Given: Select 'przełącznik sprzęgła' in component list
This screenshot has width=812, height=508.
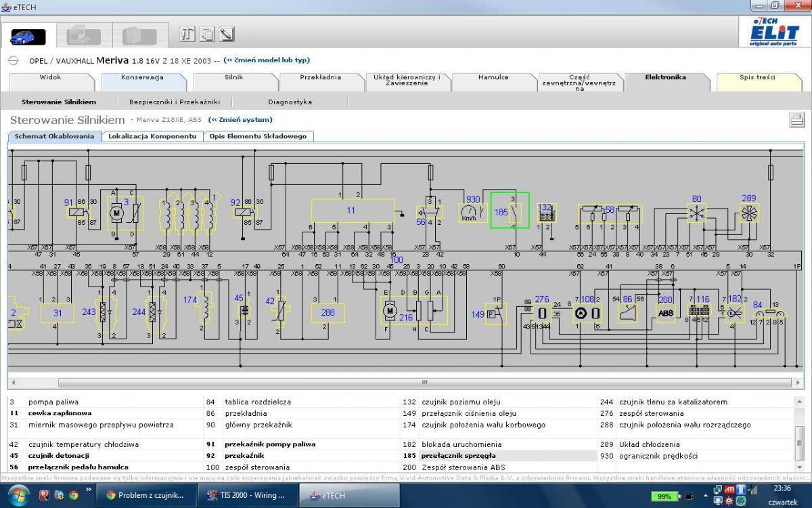Looking at the screenshot, I should 458,456.
